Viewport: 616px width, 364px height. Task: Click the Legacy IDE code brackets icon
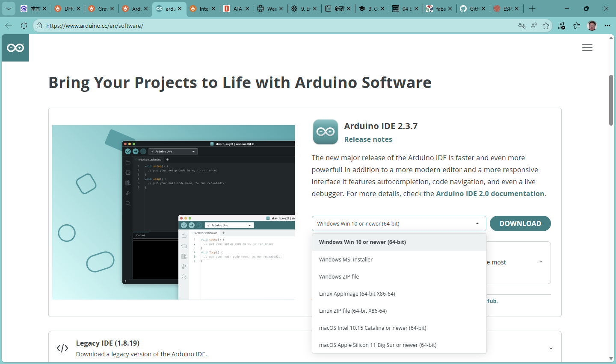coord(62,348)
